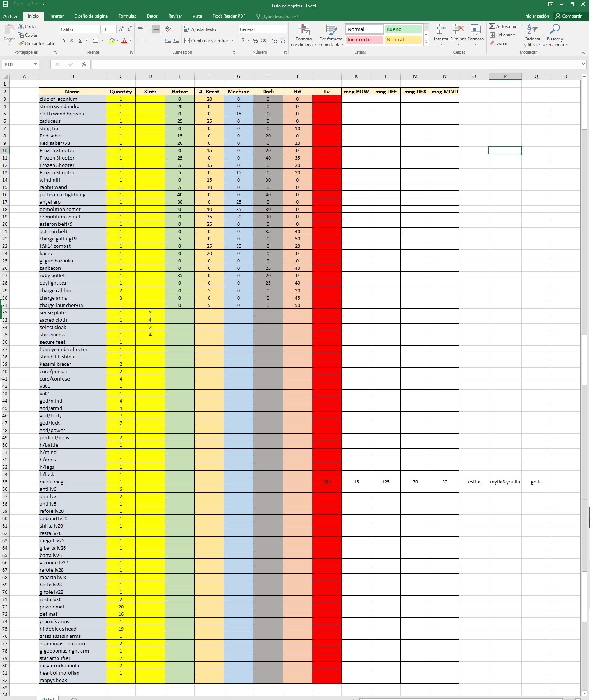Click the Compartir share button
This screenshot has height=700, width=593.
(569, 16)
